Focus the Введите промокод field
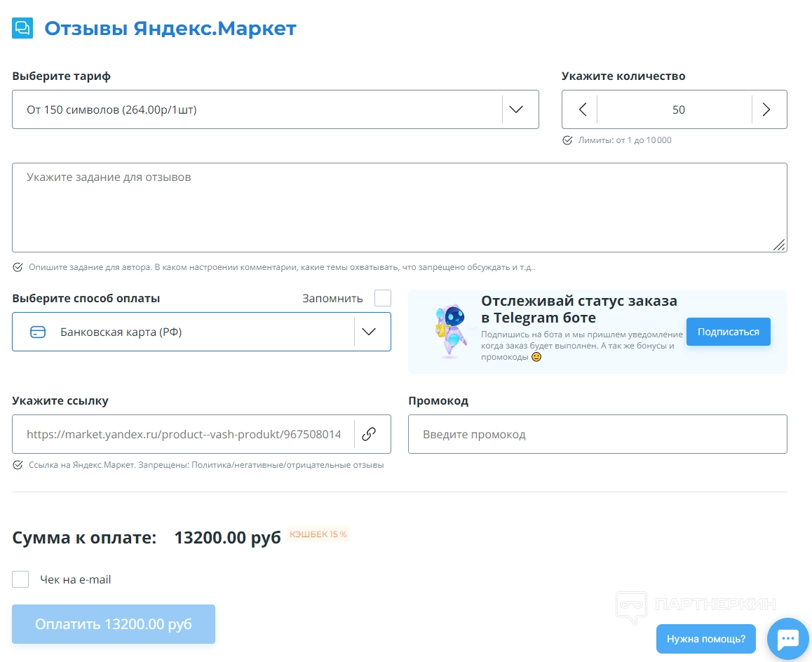 pyautogui.click(x=597, y=434)
